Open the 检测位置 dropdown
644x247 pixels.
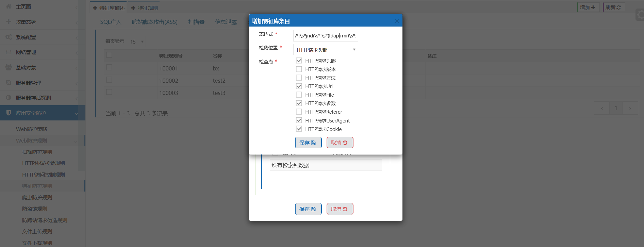[x=354, y=50]
